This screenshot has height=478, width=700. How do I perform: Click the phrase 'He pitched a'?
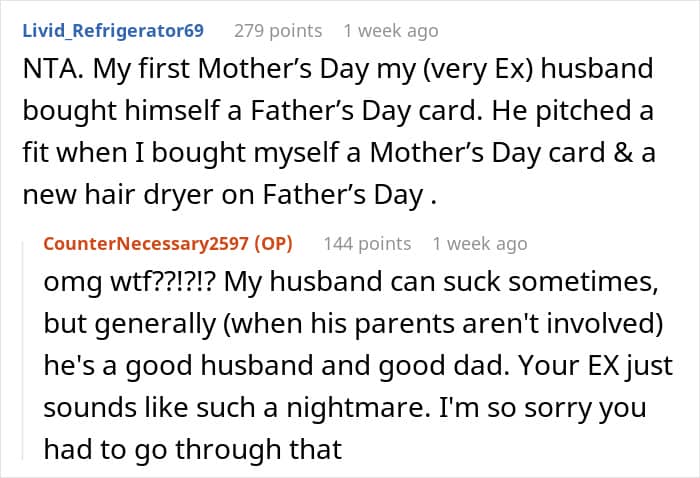point(572,112)
